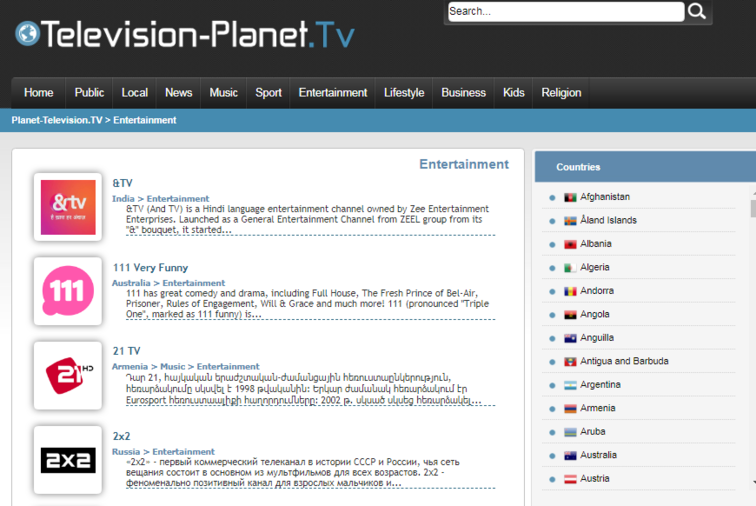Open the Entertainment menu tab
The width and height of the screenshot is (756, 506).
click(332, 93)
